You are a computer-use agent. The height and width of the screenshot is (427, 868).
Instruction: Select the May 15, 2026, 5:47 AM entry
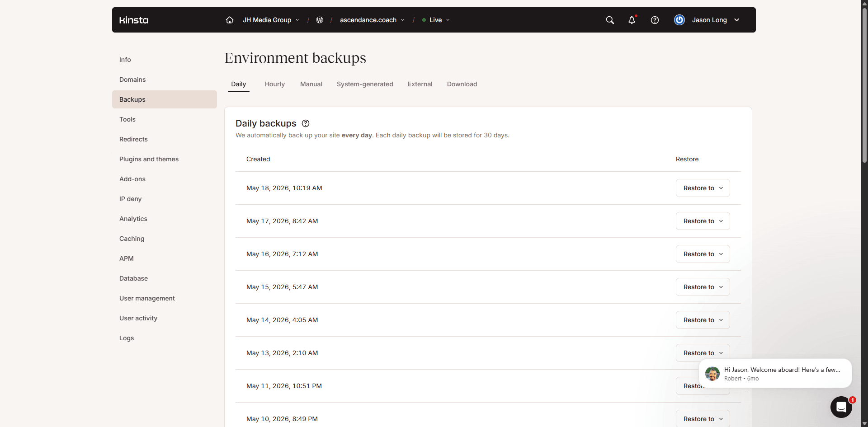pos(282,287)
